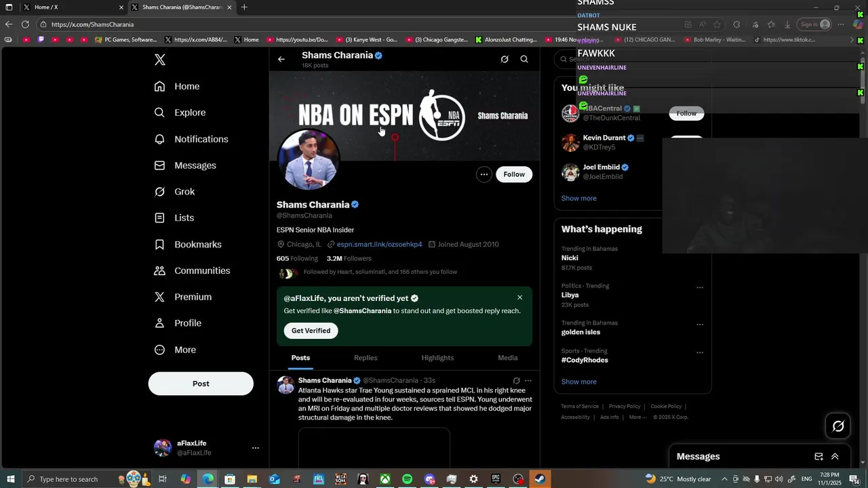Image resolution: width=868 pixels, height=488 pixels.
Task: Go back using the profile back arrow
Action: pyautogui.click(x=281, y=59)
